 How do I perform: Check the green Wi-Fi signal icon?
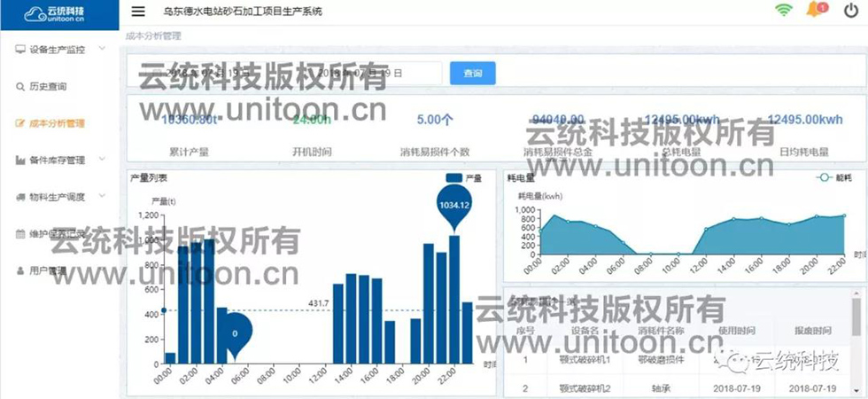[x=784, y=10]
